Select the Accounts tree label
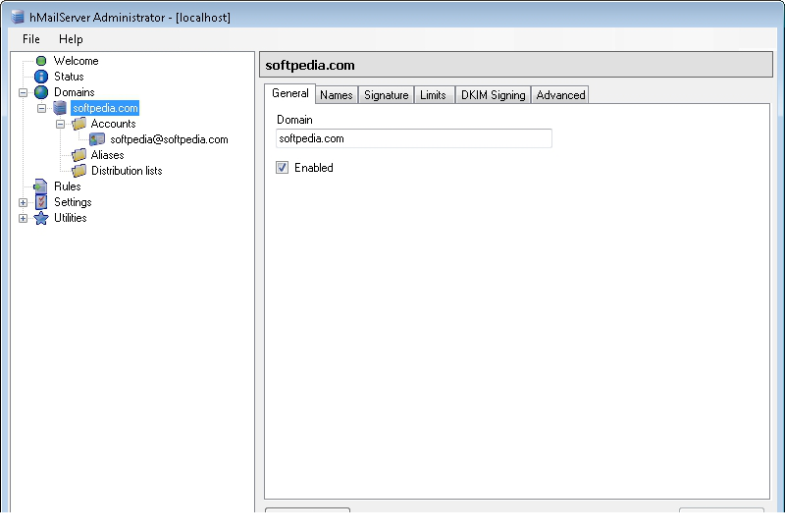The image size is (785, 532). (x=113, y=124)
